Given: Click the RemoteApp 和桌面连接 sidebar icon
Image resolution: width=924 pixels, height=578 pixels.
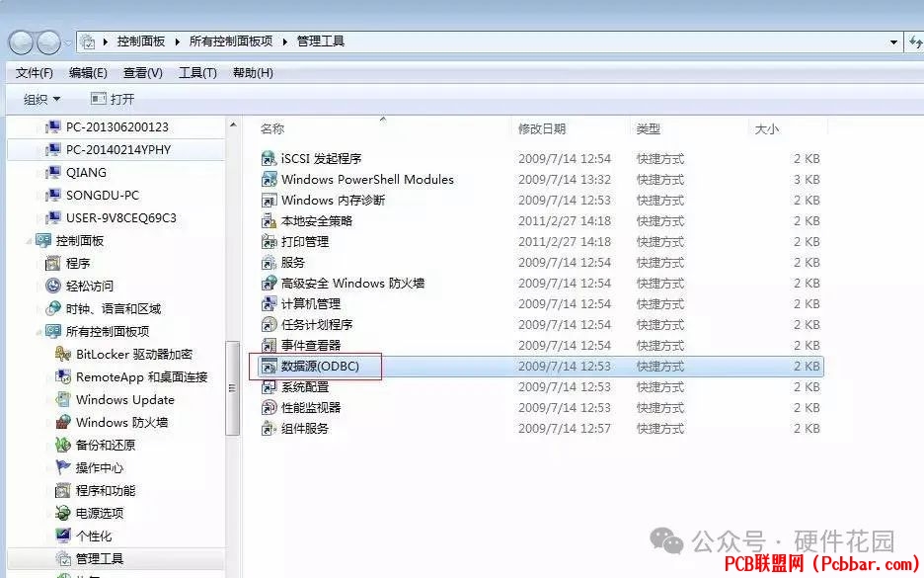Looking at the screenshot, I should click(63, 376).
